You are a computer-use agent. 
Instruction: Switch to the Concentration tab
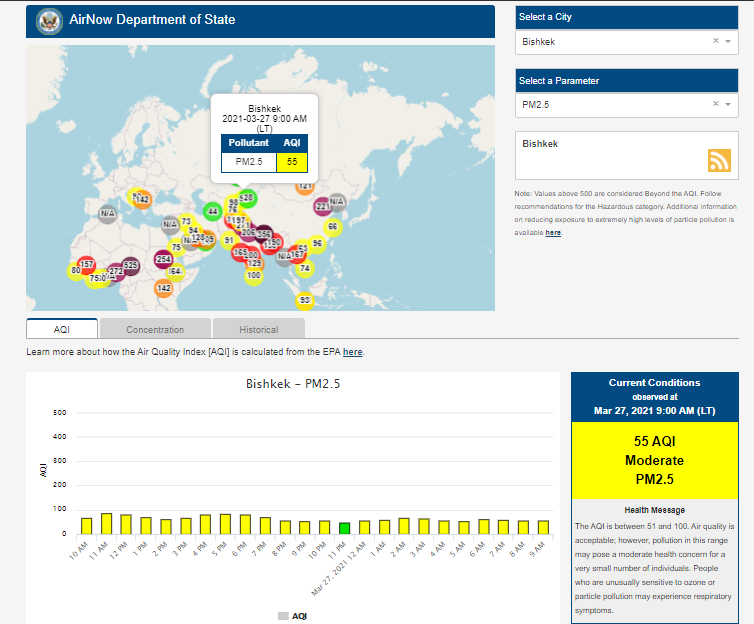tap(155, 329)
